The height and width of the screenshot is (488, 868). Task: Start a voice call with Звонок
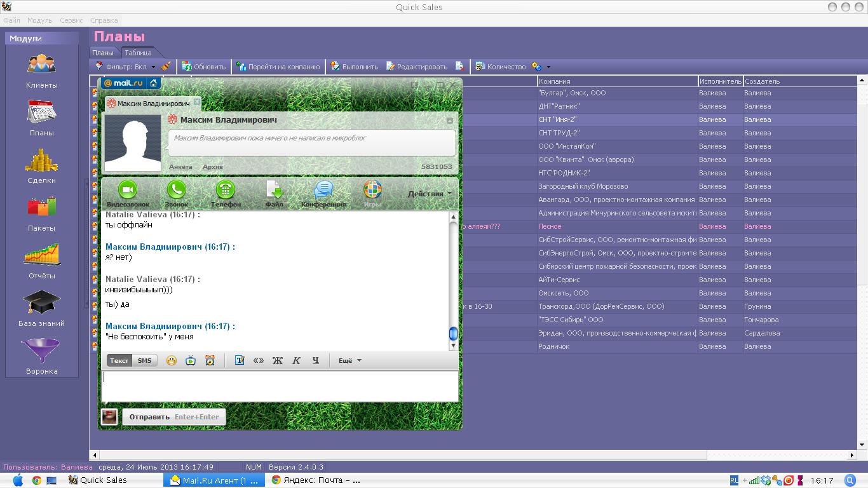(176, 194)
